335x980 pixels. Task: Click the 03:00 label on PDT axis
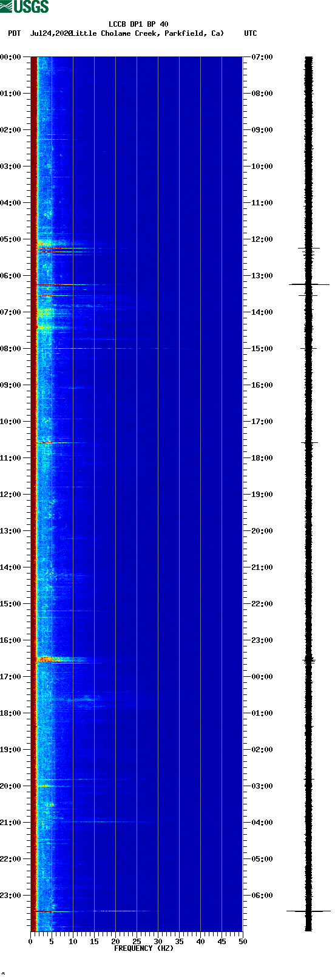(11, 166)
